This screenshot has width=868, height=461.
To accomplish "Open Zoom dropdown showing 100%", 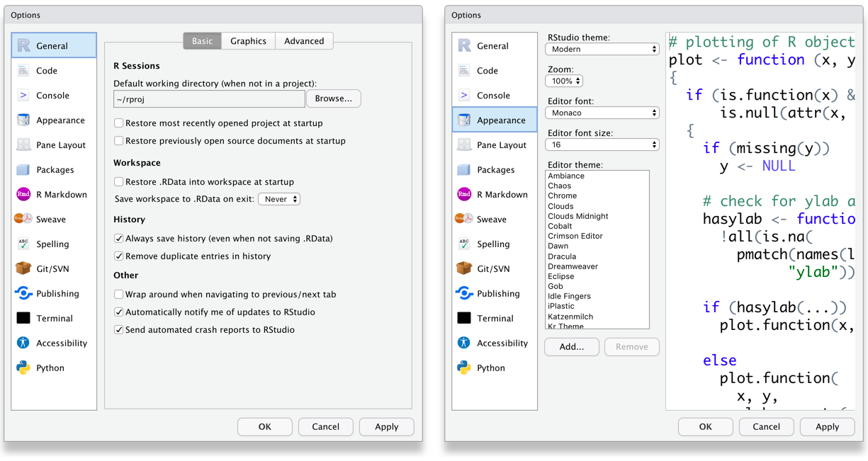I will point(564,81).
